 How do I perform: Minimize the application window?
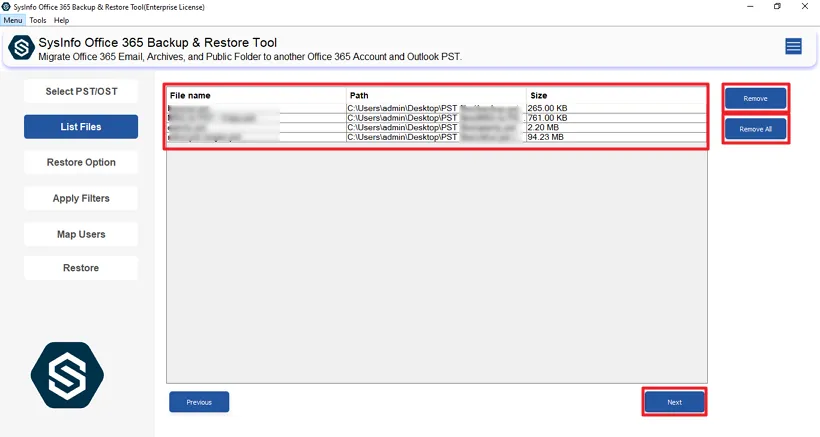point(750,6)
